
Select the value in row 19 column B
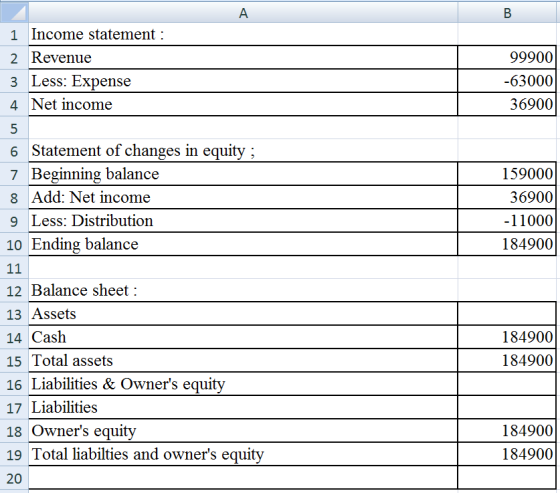(x=507, y=454)
